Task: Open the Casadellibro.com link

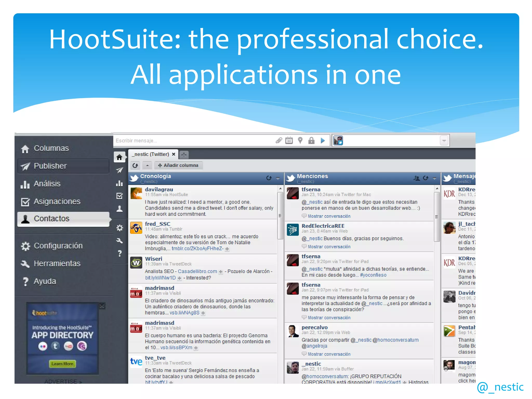Action: (197, 271)
